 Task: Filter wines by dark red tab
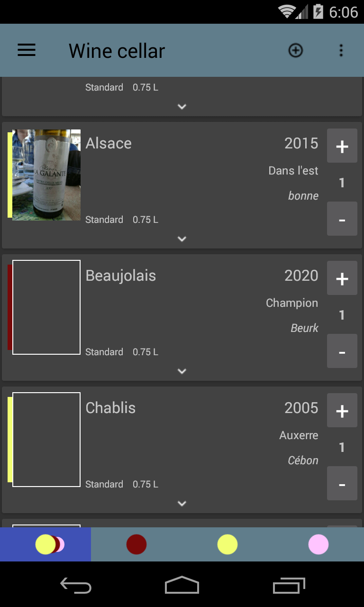tap(136, 544)
